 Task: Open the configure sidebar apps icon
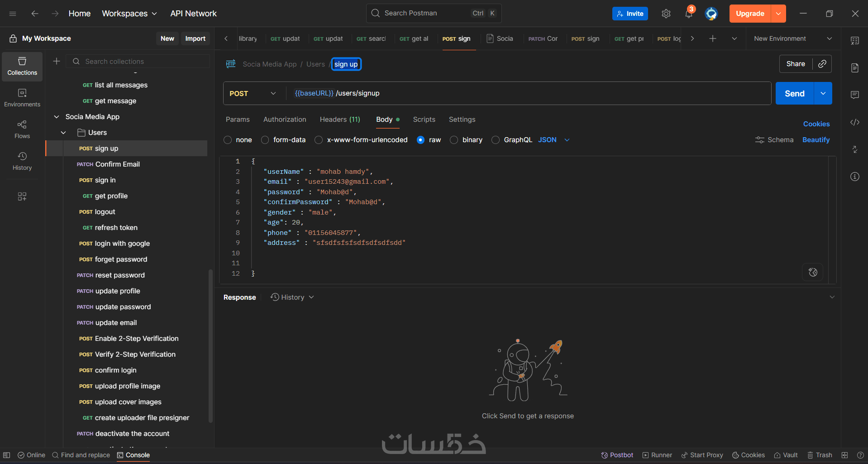(x=22, y=196)
